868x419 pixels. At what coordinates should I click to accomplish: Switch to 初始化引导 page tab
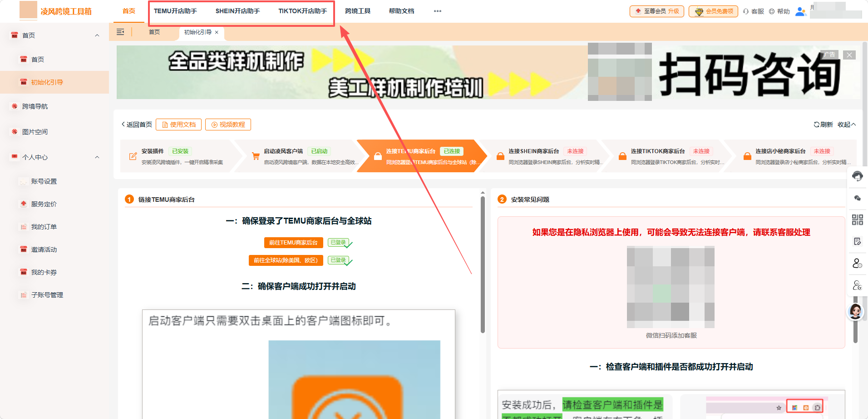pyautogui.click(x=198, y=32)
